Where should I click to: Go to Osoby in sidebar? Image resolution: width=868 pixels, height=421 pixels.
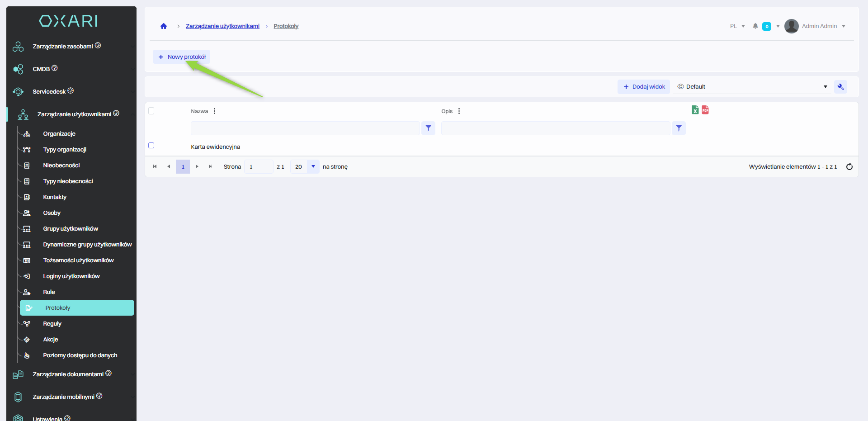(x=52, y=213)
